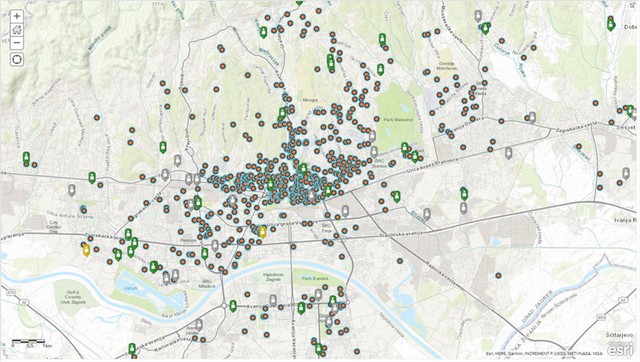The width and height of the screenshot is (640, 362).
Task: Select green marker cut off at top edge
Action: coord(300,3)
